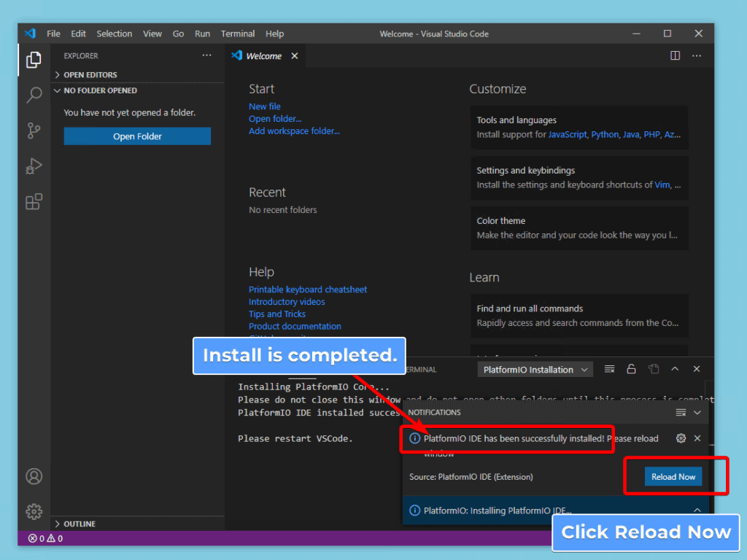Open the Find and run all commands card
The width and height of the screenshot is (747, 560).
pyautogui.click(x=579, y=316)
